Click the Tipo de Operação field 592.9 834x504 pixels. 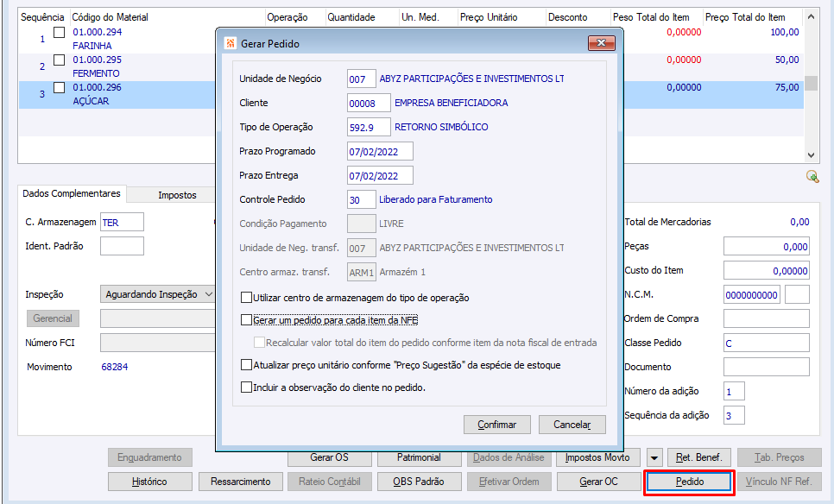[369, 127]
